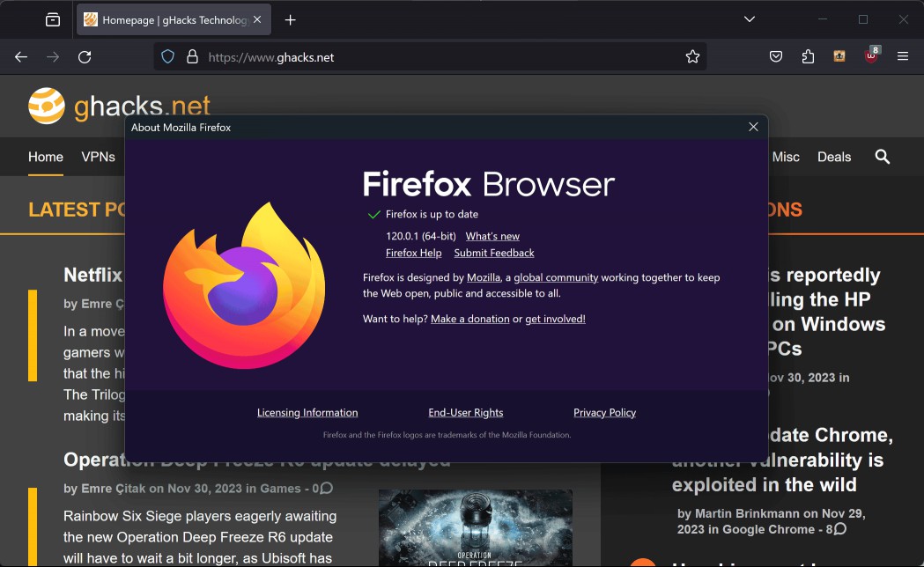Go back with the back arrow
Image resolution: width=924 pixels, height=567 pixels.
coord(21,57)
